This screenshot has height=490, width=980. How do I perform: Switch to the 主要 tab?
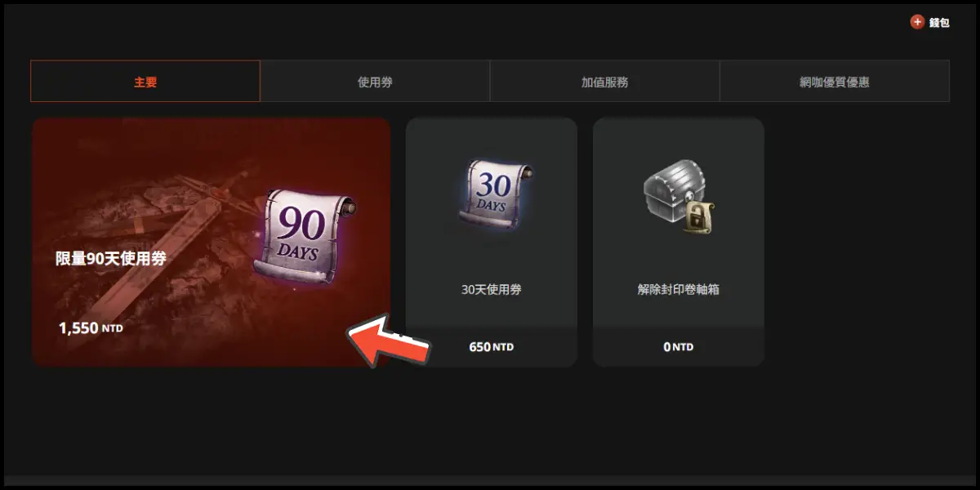(x=145, y=81)
